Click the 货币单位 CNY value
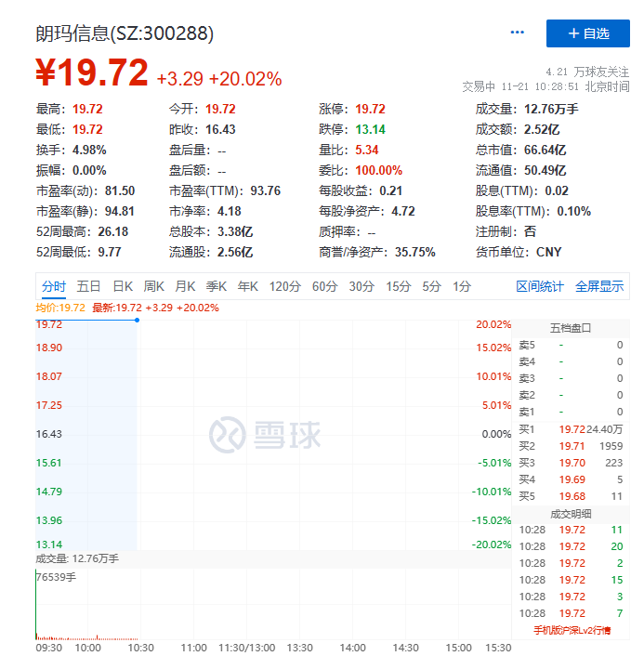The image size is (644, 656). pos(548,253)
